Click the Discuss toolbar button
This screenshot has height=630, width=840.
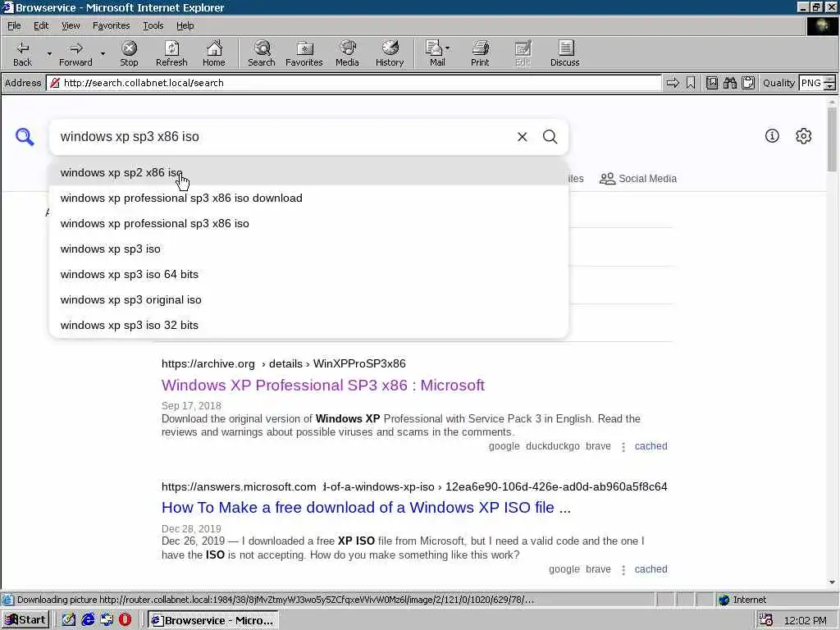click(x=564, y=54)
